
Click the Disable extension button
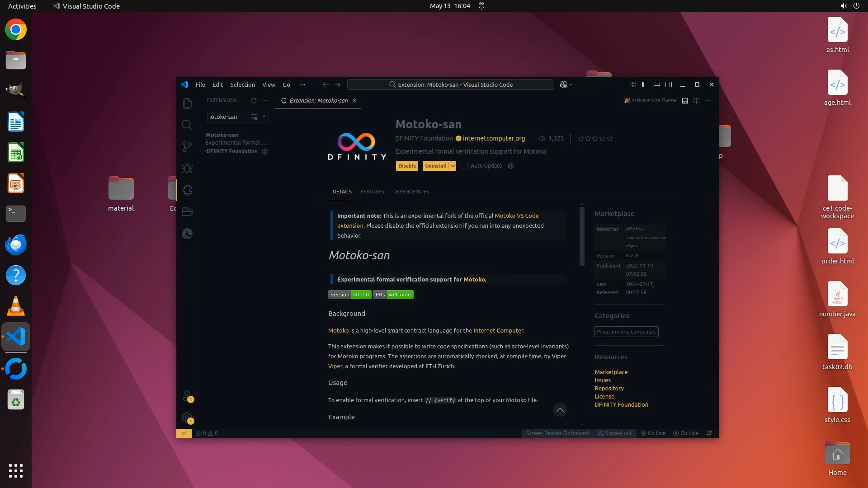coord(407,166)
